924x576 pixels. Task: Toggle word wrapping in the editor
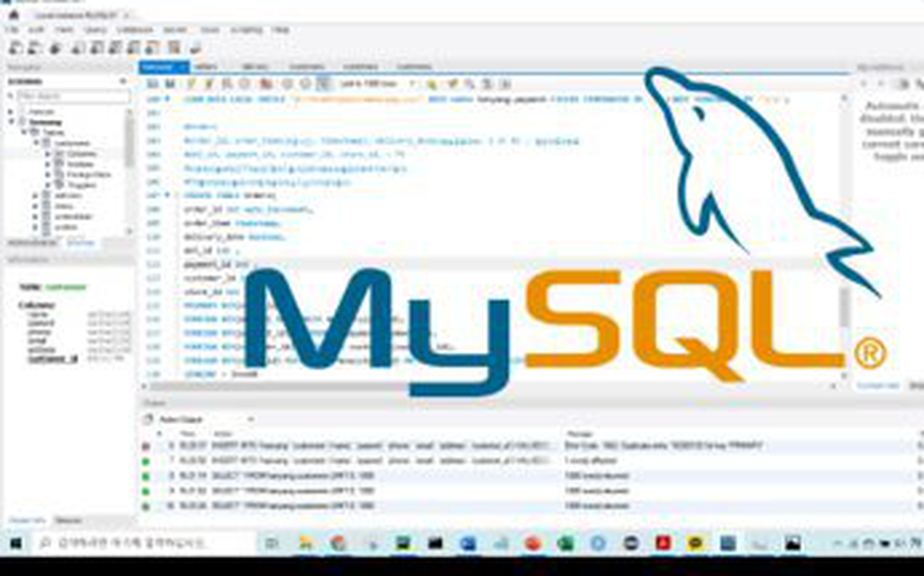[505, 84]
